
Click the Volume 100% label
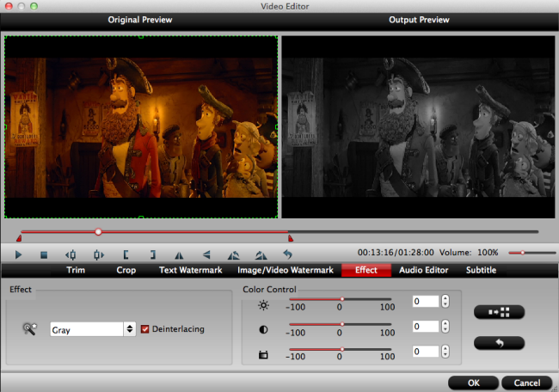(469, 252)
